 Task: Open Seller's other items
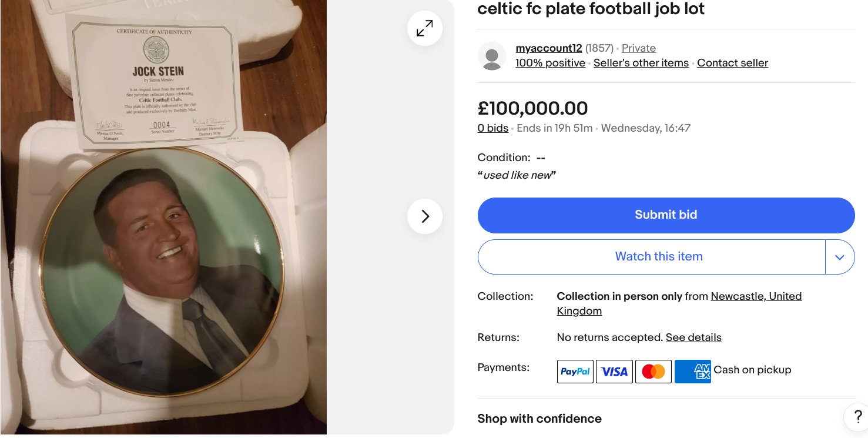point(641,63)
